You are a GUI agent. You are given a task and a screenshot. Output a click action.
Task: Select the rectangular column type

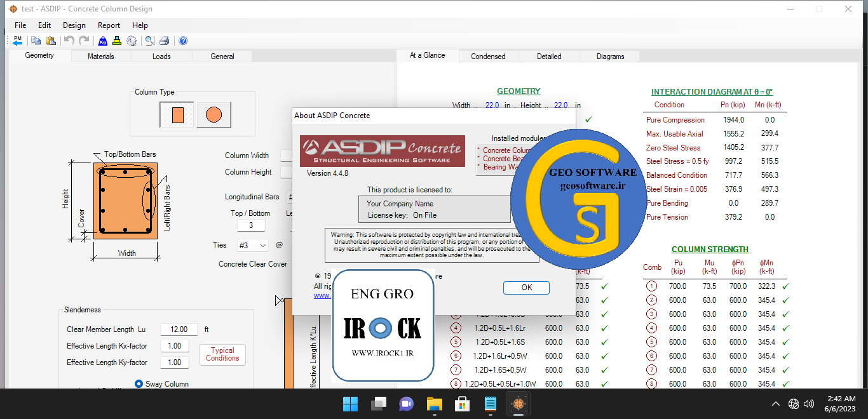(177, 115)
